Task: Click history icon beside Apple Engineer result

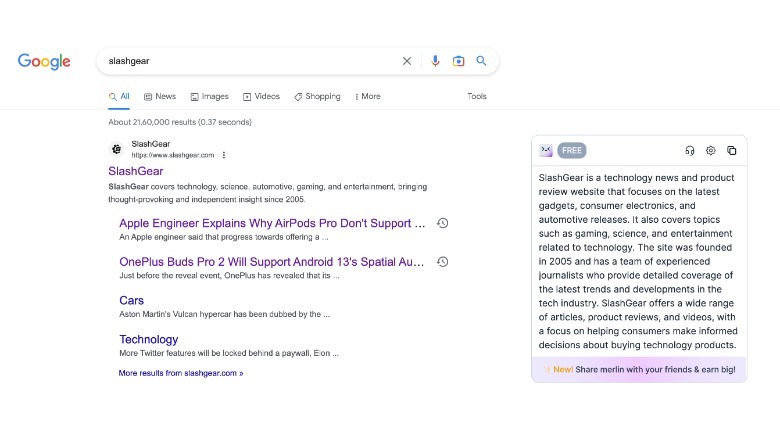Action: pyautogui.click(x=442, y=223)
